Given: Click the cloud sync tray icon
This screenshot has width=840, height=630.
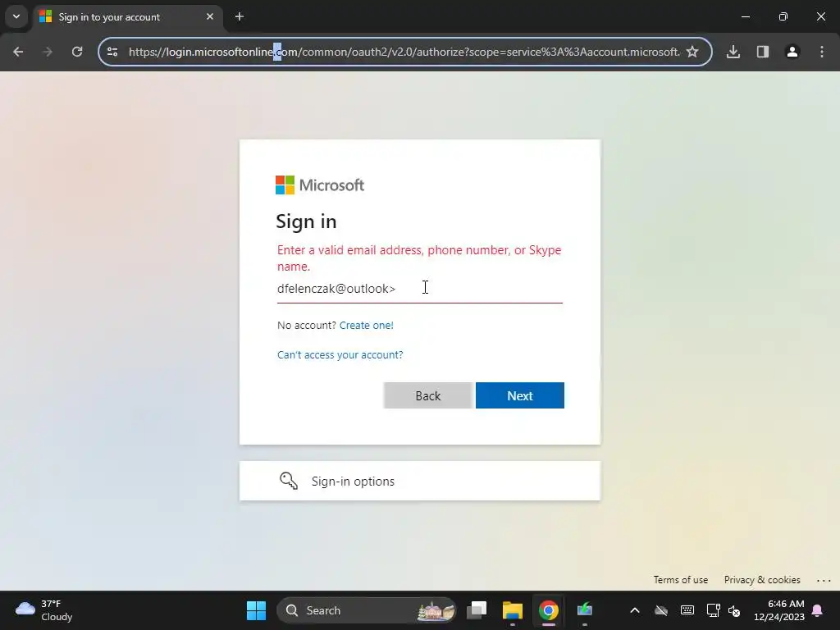Looking at the screenshot, I should pyautogui.click(x=661, y=610).
